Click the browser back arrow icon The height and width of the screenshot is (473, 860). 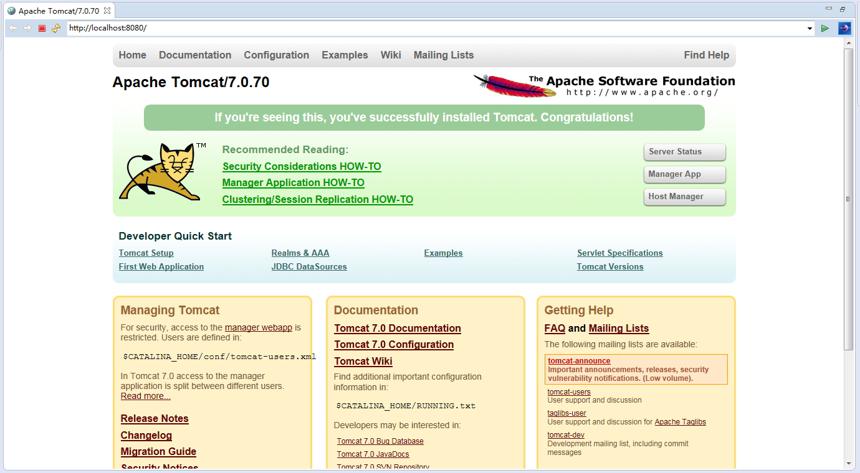[x=13, y=28]
